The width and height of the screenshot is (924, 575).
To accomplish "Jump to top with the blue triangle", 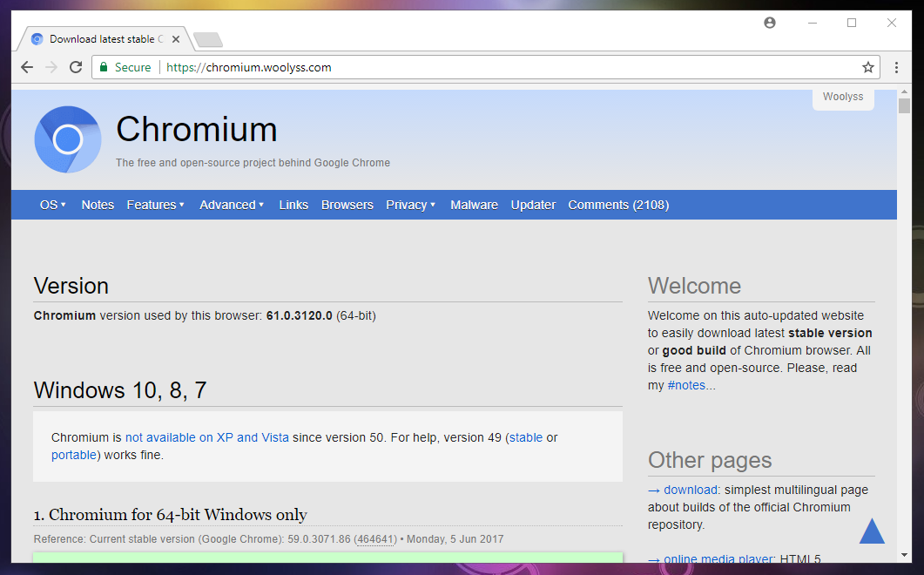I will tap(872, 531).
